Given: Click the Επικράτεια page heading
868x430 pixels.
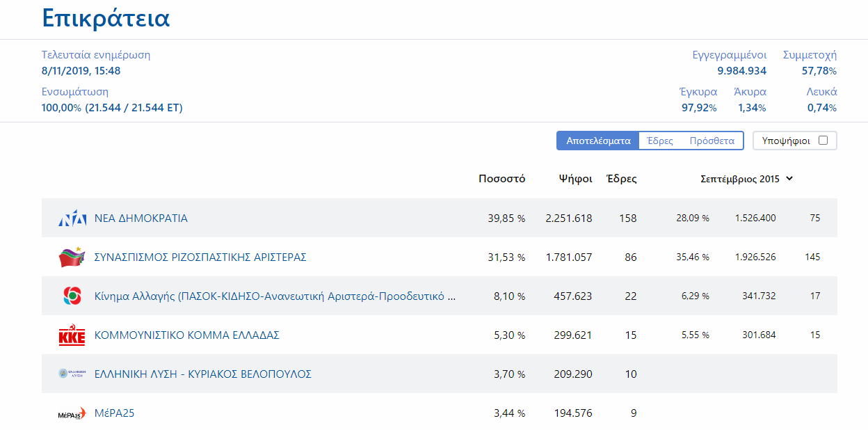Looking at the screenshot, I should (106, 19).
